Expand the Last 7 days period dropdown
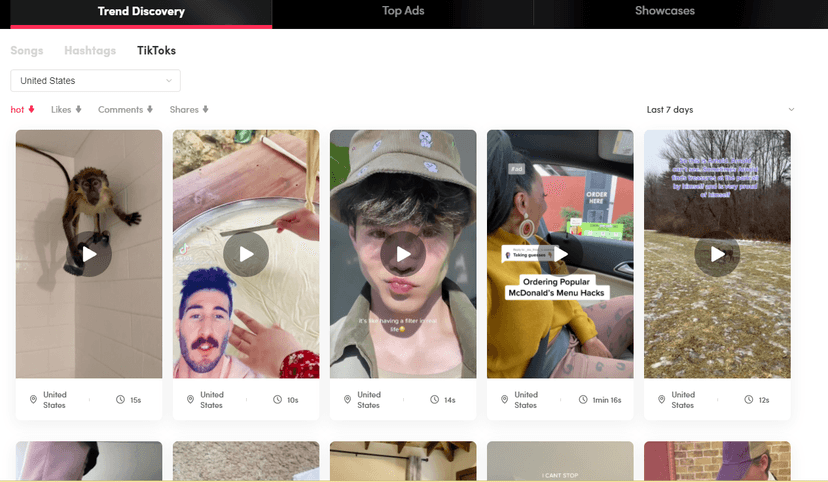 tap(720, 110)
